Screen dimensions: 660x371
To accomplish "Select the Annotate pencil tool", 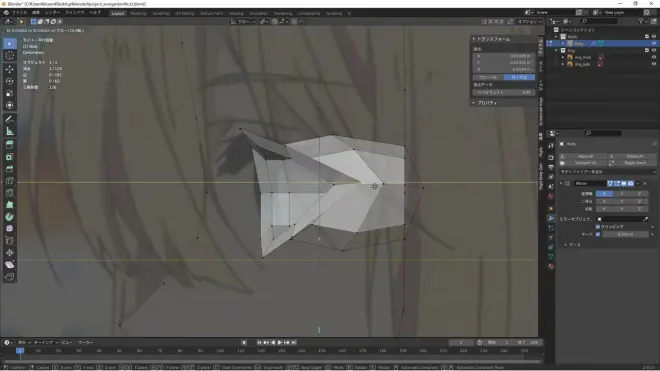I will click(10, 119).
